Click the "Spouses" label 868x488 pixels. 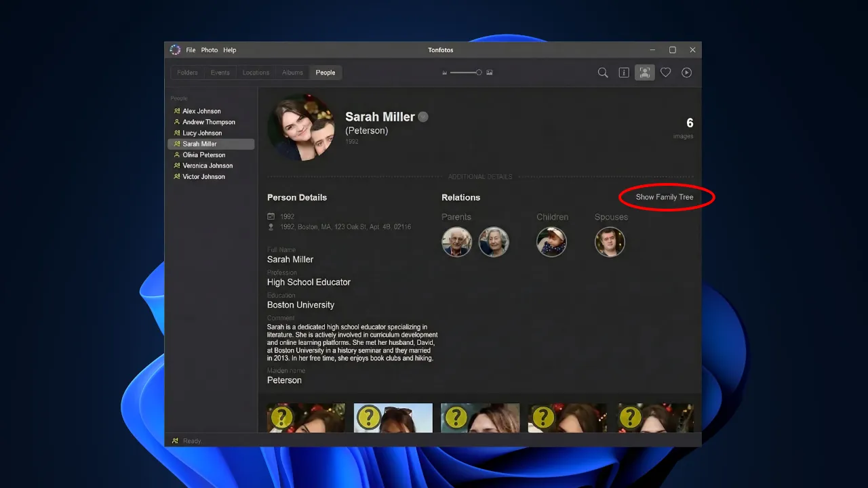point(611,217)
